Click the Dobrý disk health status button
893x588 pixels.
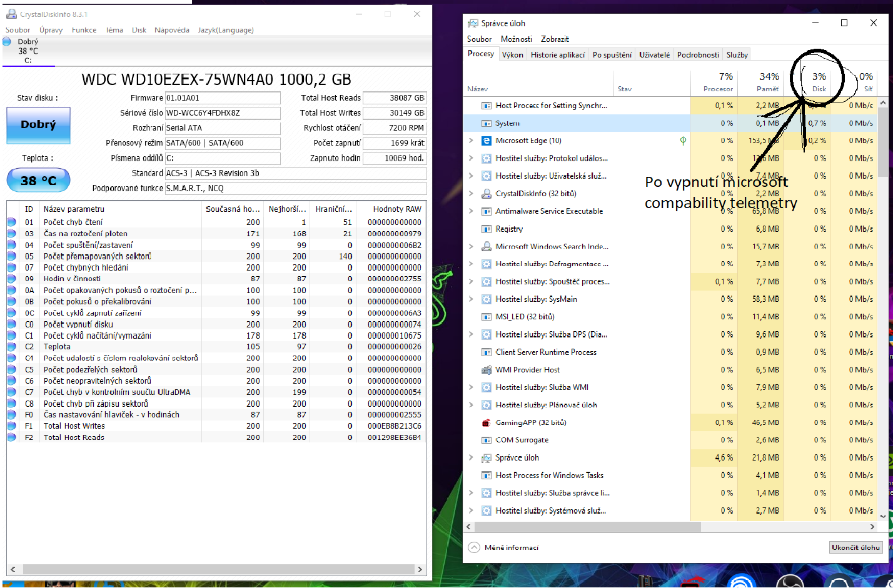pos(38,125)
